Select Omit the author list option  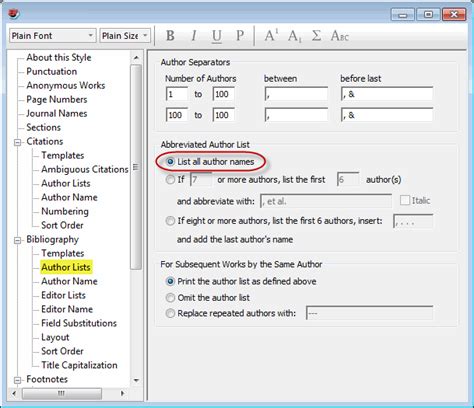coord(170,297)
